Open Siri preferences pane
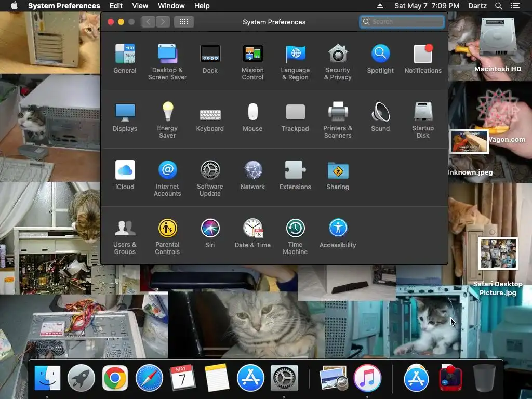 210,233
